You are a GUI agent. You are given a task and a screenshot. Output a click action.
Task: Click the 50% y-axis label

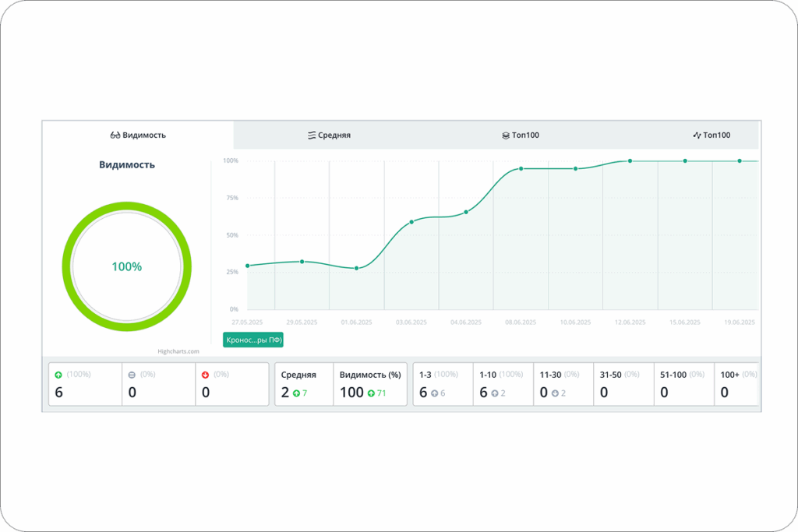[x=232, y=235]
